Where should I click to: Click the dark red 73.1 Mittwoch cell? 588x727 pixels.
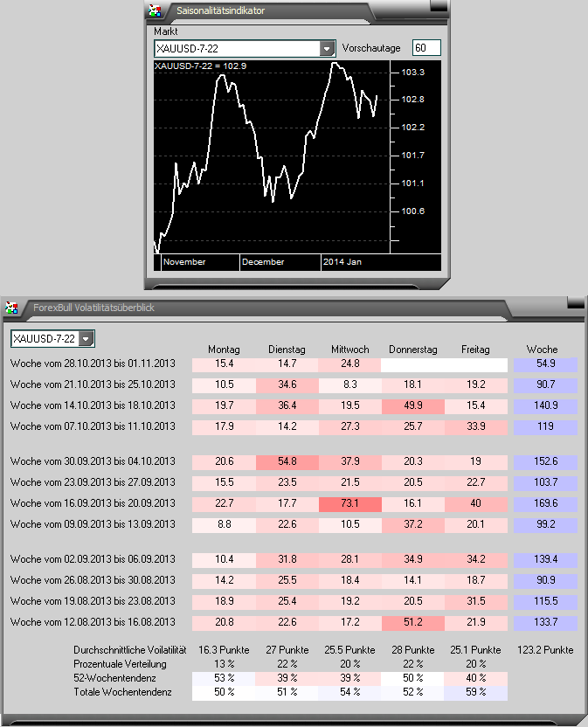(349, 503)
